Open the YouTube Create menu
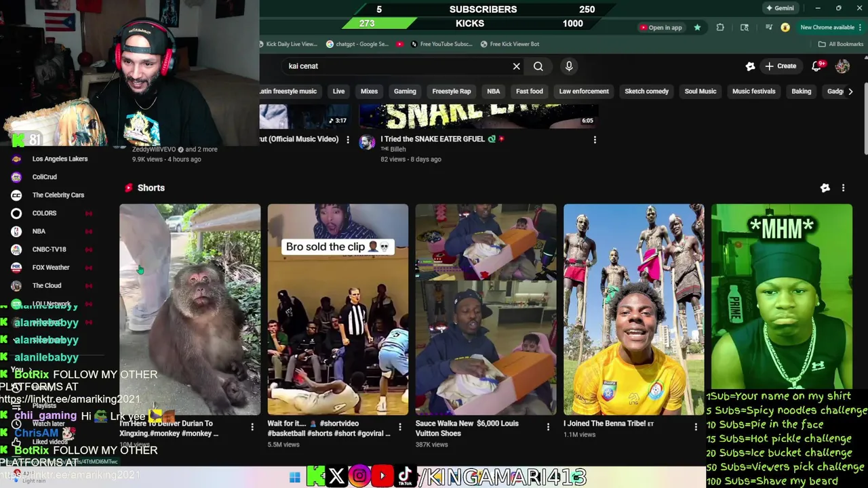 coord(781,66)
